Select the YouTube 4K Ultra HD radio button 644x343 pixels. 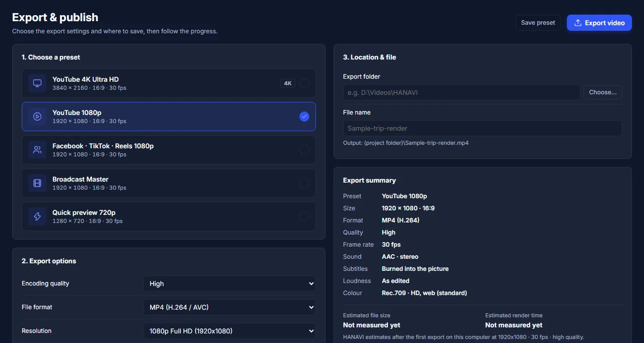click(x=304, y=83)
